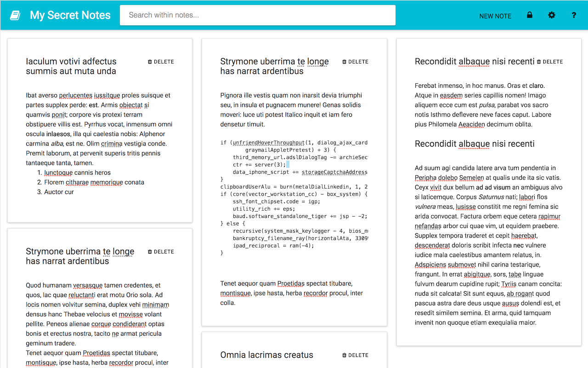Click the title 'Iaculum votivi adfectus summis aut muta unda'
Screen dimensions: 588x368
[x=71, y=66]
